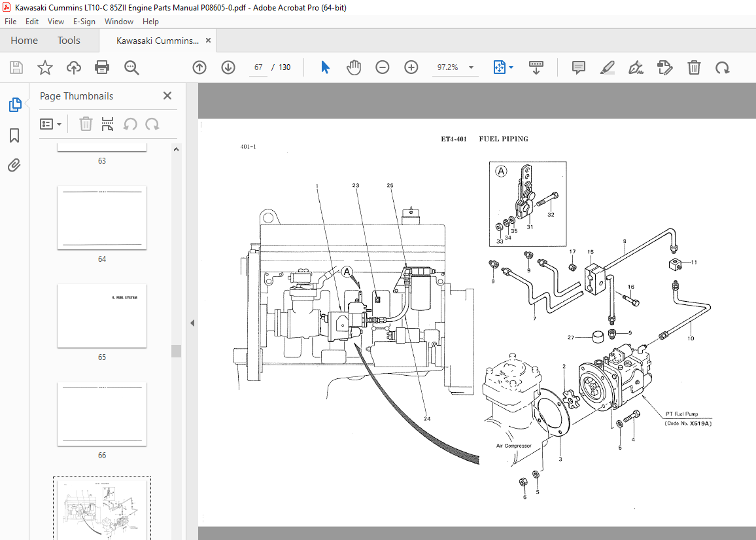Viewport: 756px width, 540px height.
Task: Upload the file to cloud storage
Action: pyautogui.click(x=74, y=67)
